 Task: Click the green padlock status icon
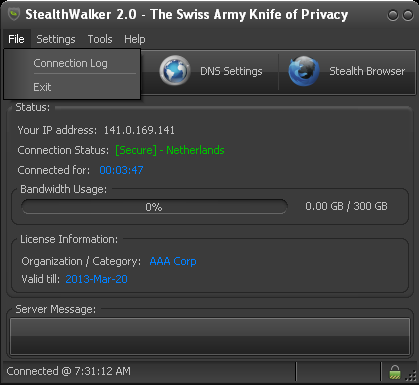point(395,372)
